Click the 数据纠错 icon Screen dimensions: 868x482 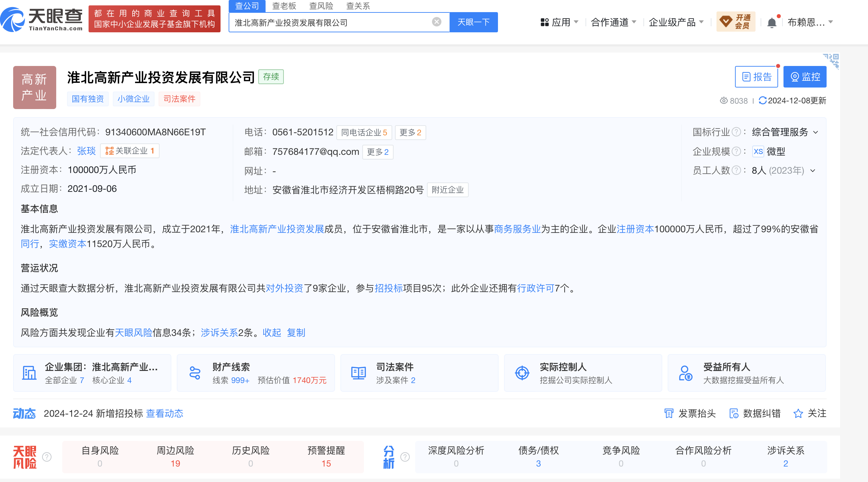pos(734,413)
